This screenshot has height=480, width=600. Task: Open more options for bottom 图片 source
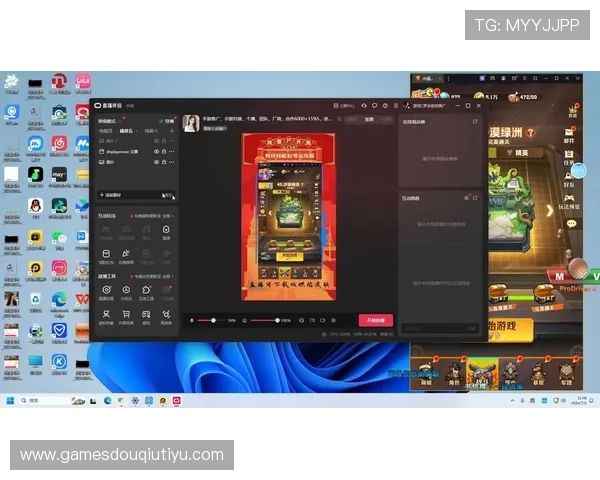click(171, 162)
